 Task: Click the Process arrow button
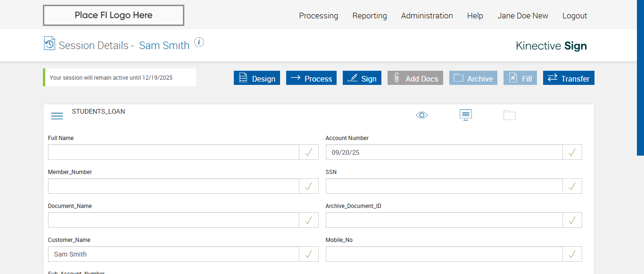coord(312,78)
